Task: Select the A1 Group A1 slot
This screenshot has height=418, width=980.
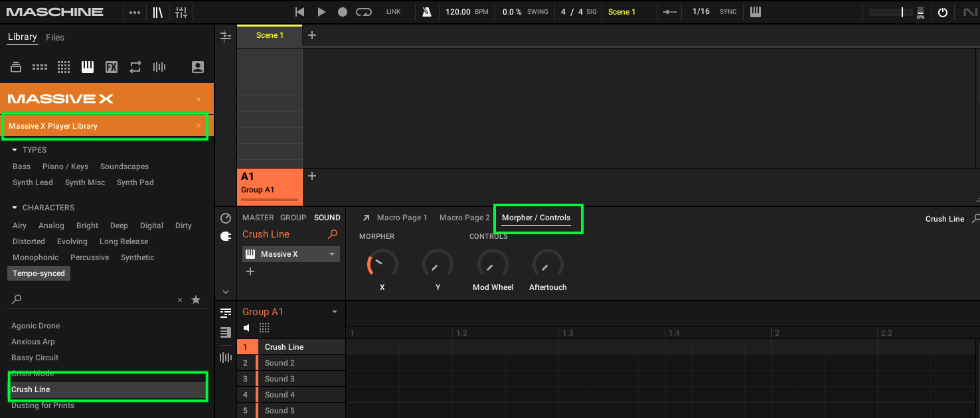Action: pos(270,186)
